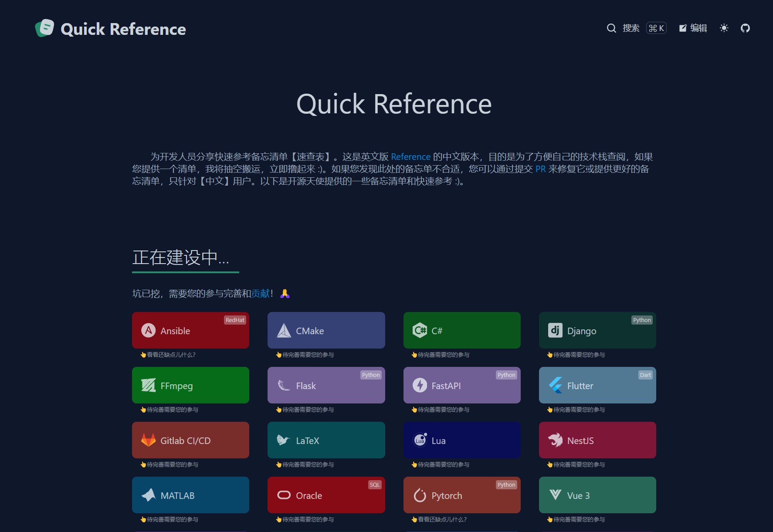Open the search magnifier icon

click(611, 28)
